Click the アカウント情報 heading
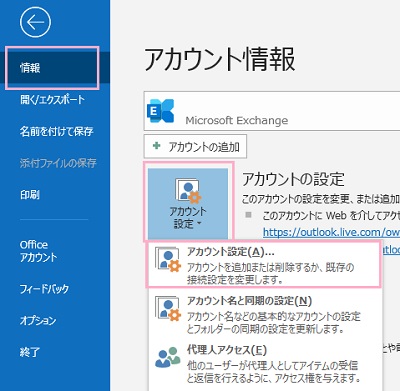Image resolution: width=400 pixels, height=391 pixels. [x=220, y=59]
